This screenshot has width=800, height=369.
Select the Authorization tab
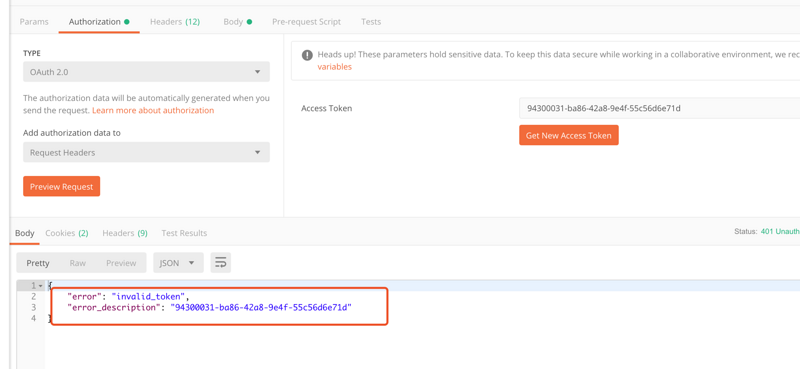(x=99, y=21)
